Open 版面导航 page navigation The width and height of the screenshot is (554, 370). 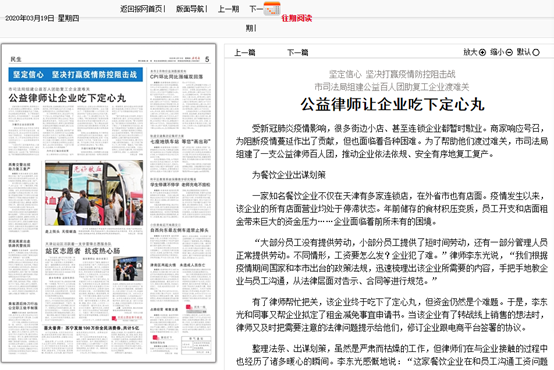(190, 9)
